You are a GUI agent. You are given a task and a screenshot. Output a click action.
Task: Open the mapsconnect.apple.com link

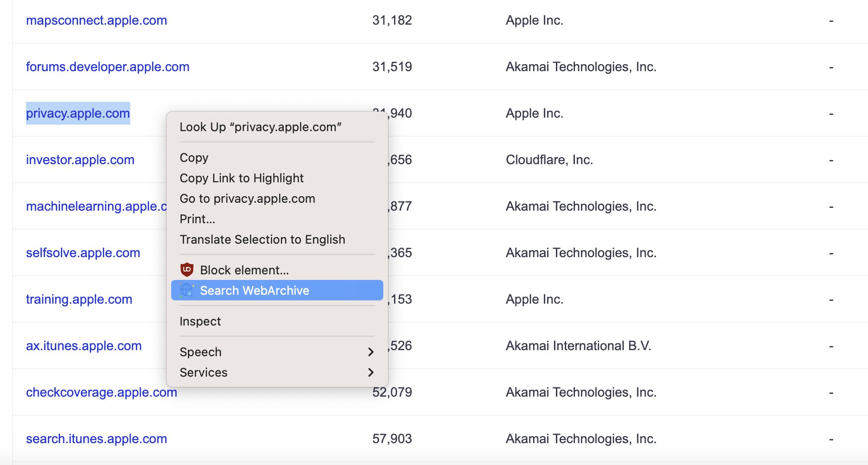coord(96,20)
